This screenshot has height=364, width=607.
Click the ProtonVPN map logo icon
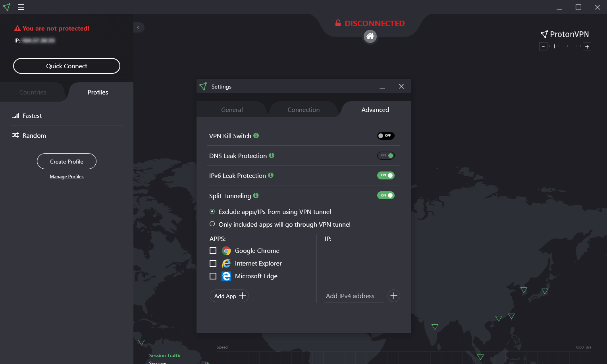(544, 34)
